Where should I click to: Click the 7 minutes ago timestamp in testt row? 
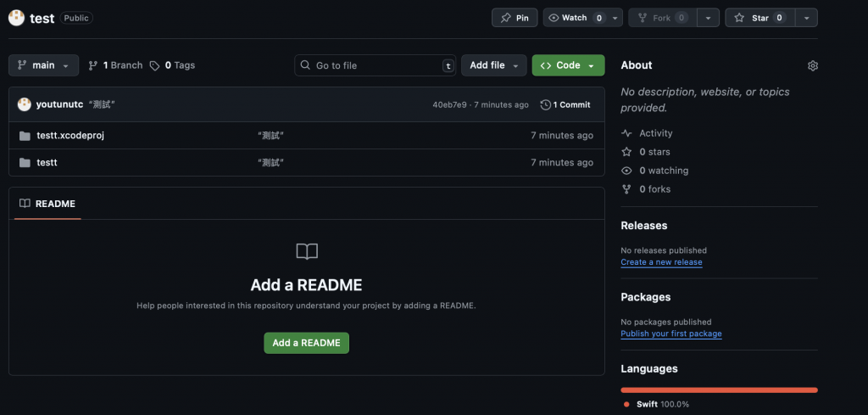point(562,163)
